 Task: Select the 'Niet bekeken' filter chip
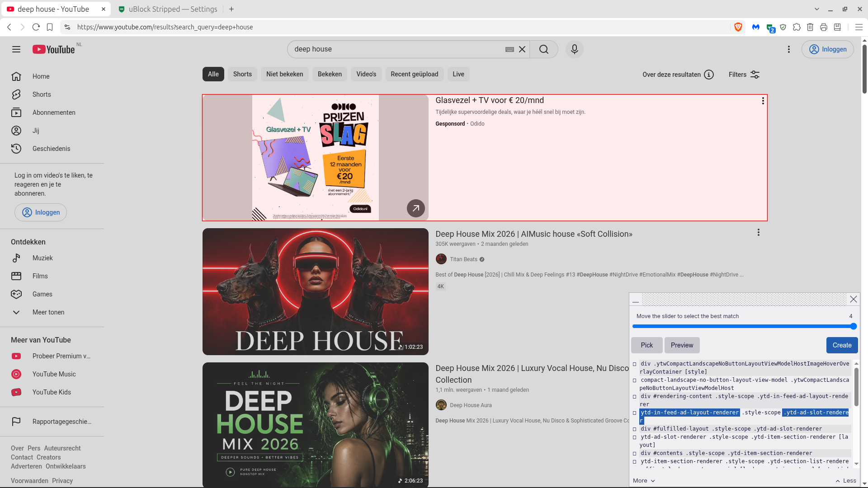(x=285, y=74)
